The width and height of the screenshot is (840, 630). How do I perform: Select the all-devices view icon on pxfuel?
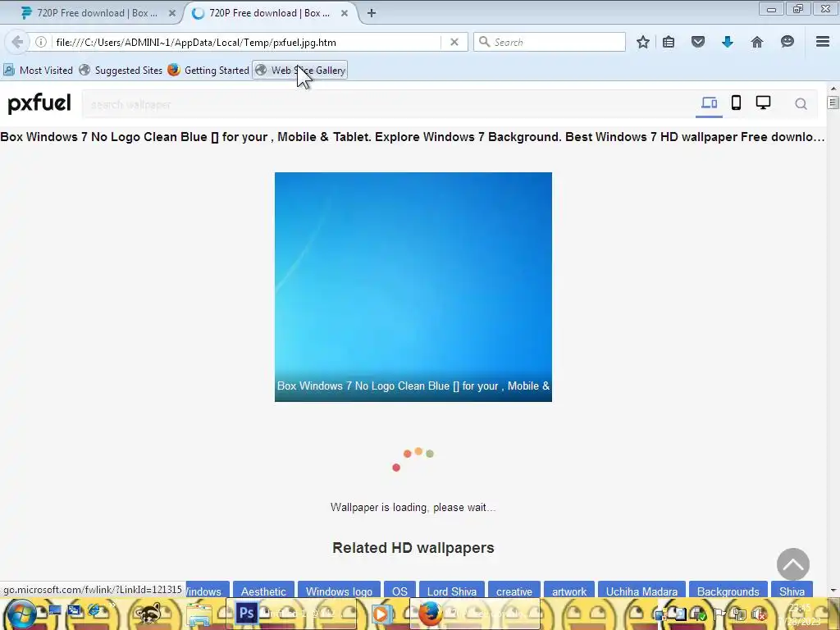[709, 103]
